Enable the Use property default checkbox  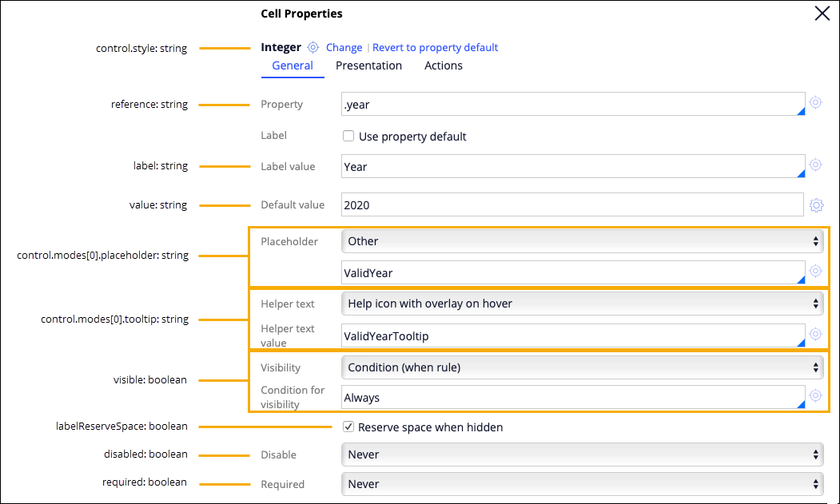(x=348, y=137)
